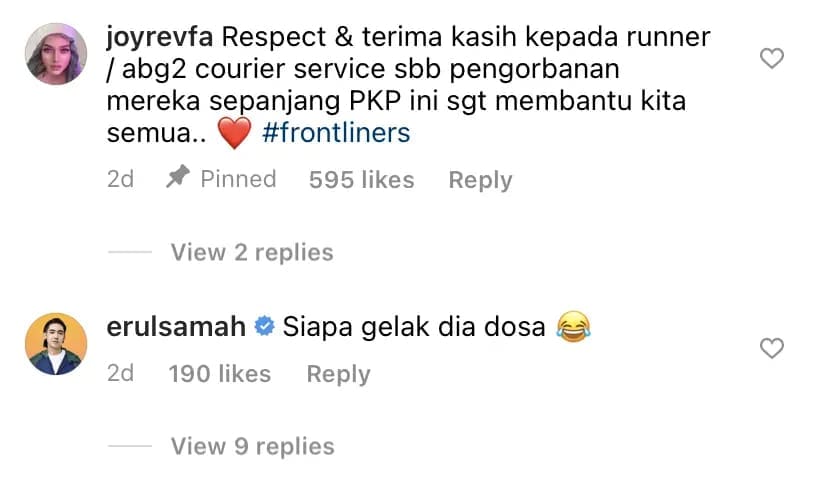Viewport: 828px width, 477px height.
Task: Open the erulsamah username link
Action: (176, 326)
